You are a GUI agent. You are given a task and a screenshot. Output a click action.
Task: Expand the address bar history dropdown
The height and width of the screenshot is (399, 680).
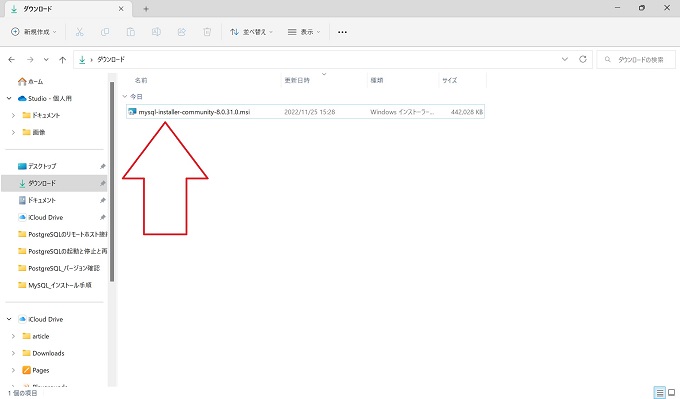click(x=565, y=59)
